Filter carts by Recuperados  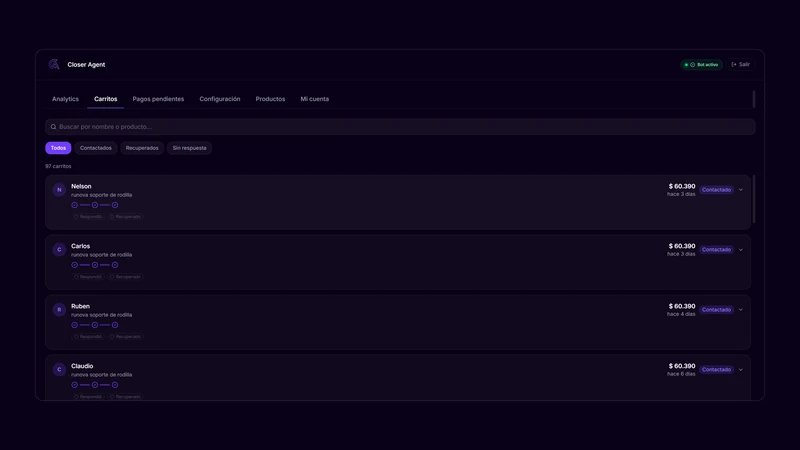(x=142, y=148)
